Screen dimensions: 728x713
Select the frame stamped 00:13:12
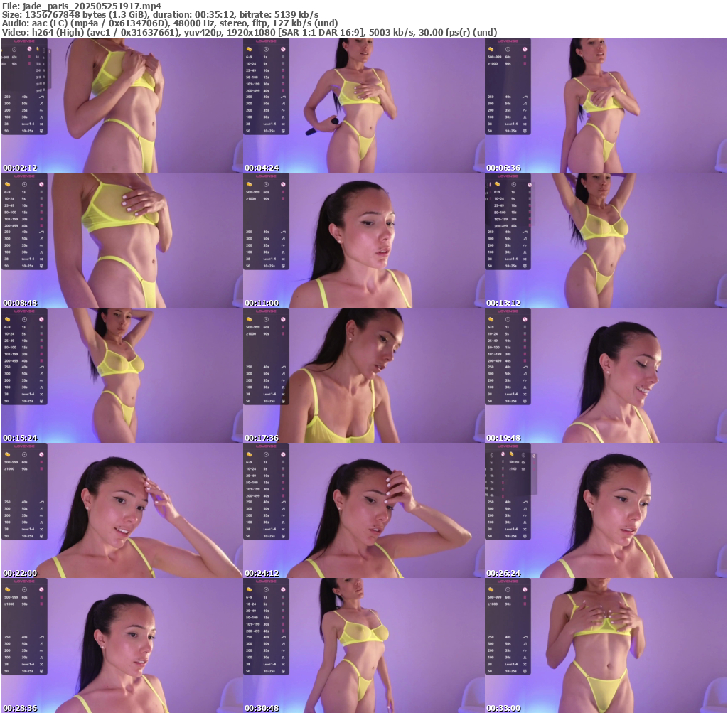pyautogui.click(x=606, y=240)
